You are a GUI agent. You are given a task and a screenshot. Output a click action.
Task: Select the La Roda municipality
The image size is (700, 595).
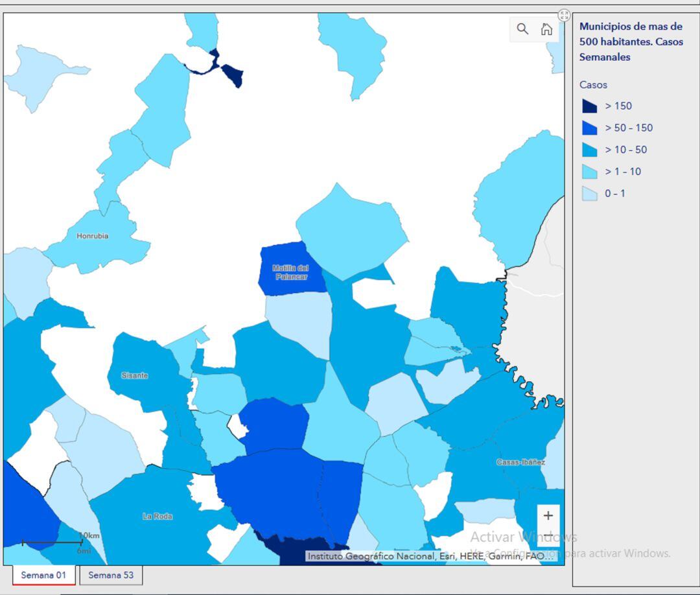157,517
